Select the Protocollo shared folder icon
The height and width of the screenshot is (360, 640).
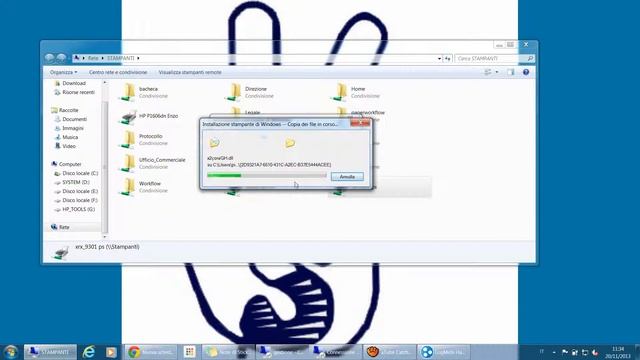coord(128,140)
